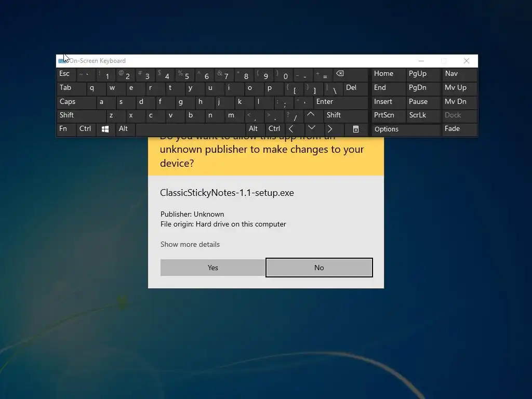Tap the Tab key
The image size is (532, 399).
[x=71, y=88]
